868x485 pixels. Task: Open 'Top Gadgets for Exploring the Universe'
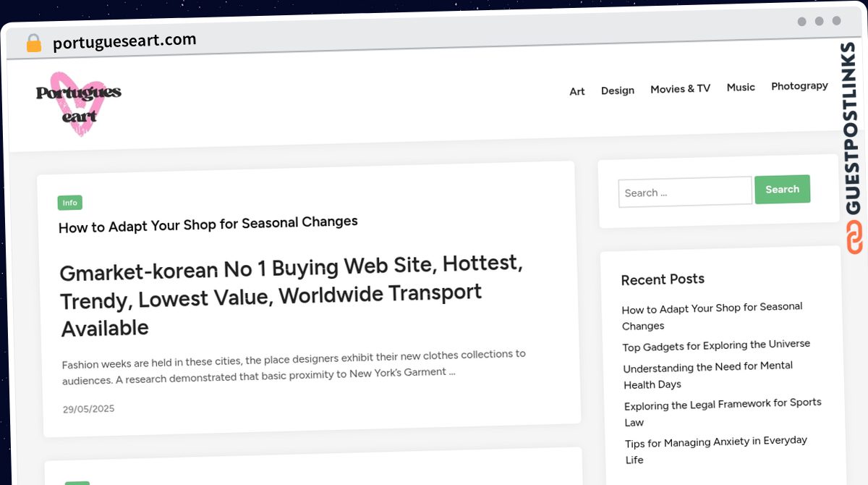click(x=716, y=345)
